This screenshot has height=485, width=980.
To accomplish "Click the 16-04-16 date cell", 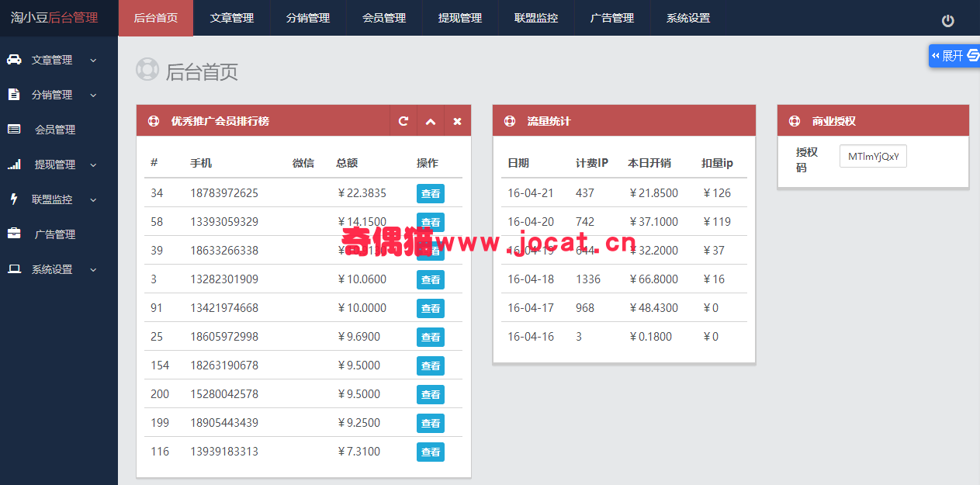I will pyautogui.click(x=531, y=336).
